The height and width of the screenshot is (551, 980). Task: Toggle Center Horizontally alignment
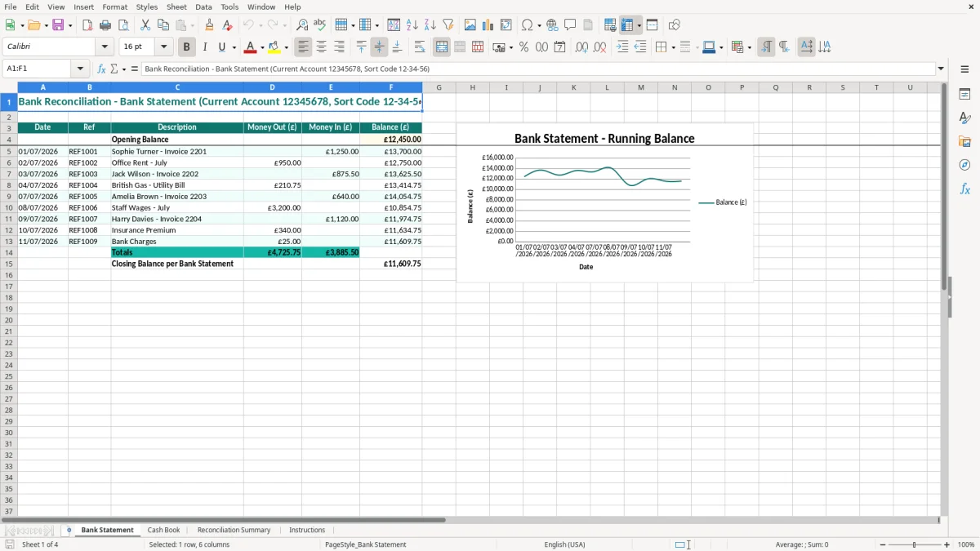tap(321, 47)
